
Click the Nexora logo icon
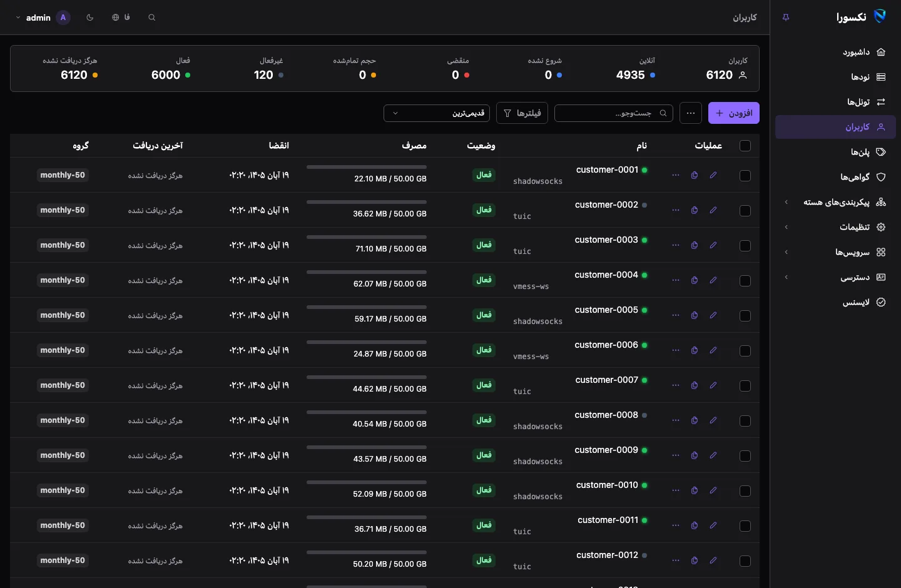tap(880, 17)
